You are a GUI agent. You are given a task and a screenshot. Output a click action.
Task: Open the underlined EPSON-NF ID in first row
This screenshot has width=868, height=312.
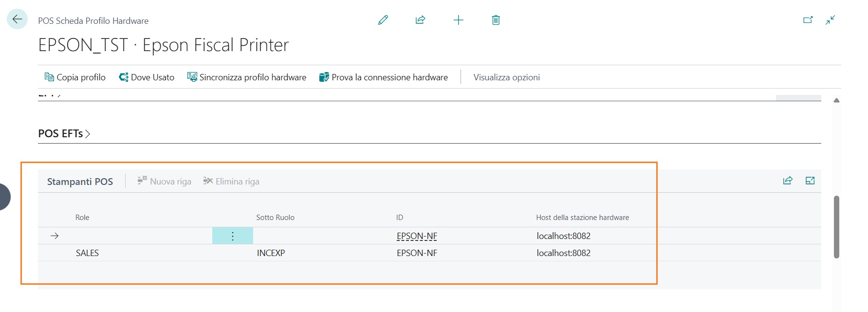417,236
